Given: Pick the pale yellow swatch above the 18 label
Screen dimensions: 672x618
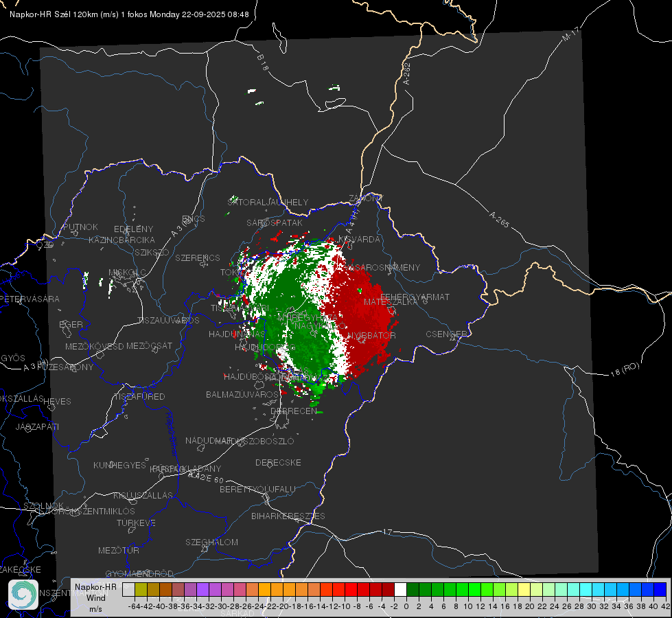Looking at the screenshot, I should (x=524, y=589).
